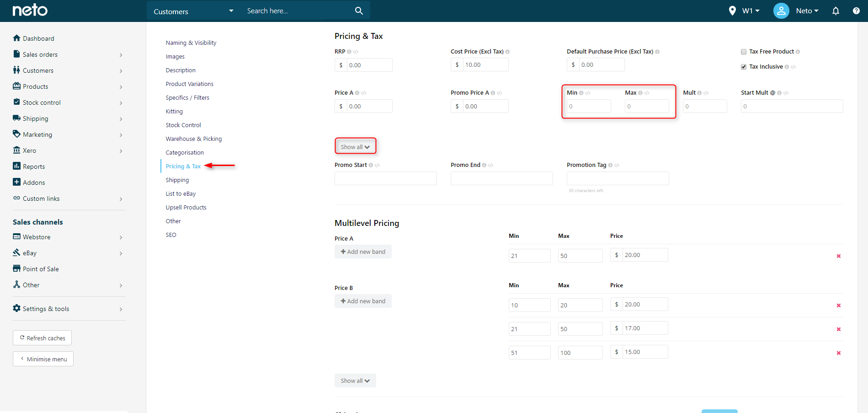This screenshot has width=868, height=413.
Task: Expand Show all under Pricing & Tax
Action: (x=355, y=147)
